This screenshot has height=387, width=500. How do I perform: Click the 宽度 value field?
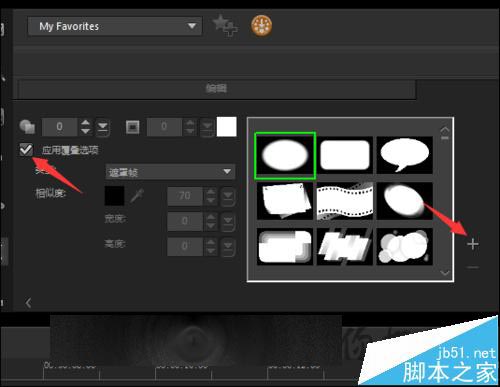pyautogui.click(x=185, y=221)
